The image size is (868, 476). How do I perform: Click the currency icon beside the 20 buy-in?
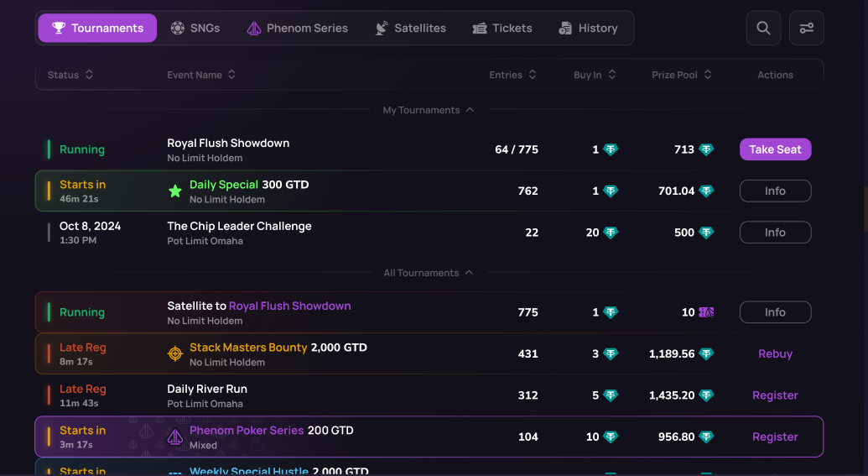[611, 233]
